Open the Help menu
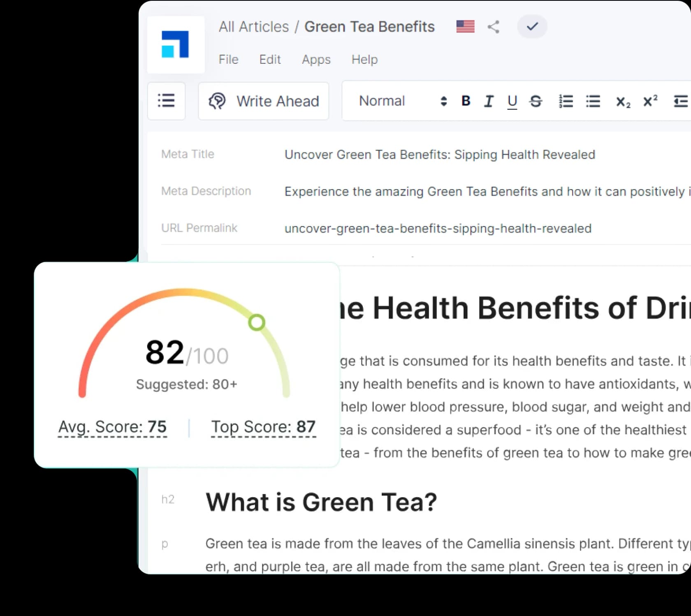This screenshot has width=691, height=616. pyautogui.click(x=364, y=60)
